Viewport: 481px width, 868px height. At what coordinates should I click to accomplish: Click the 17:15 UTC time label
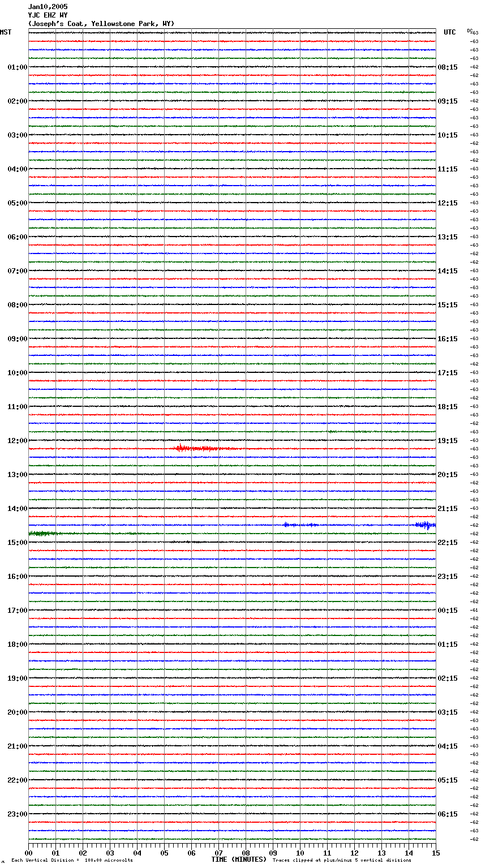[448, 373]
